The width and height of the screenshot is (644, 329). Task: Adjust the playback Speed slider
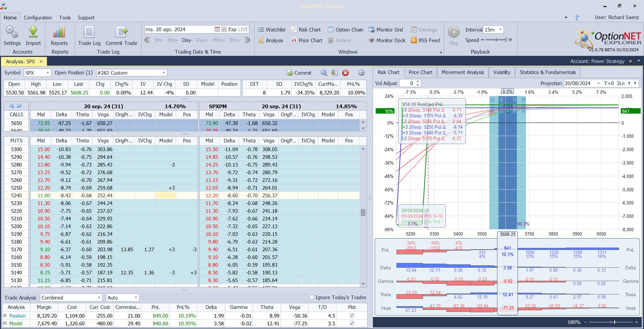(x=496, y=40)
